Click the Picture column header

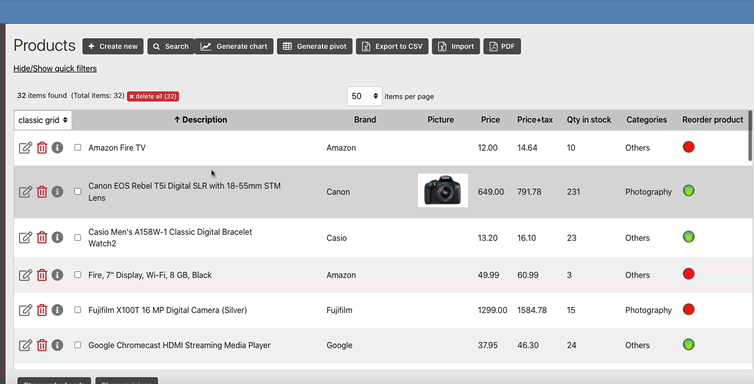(440, 120)
